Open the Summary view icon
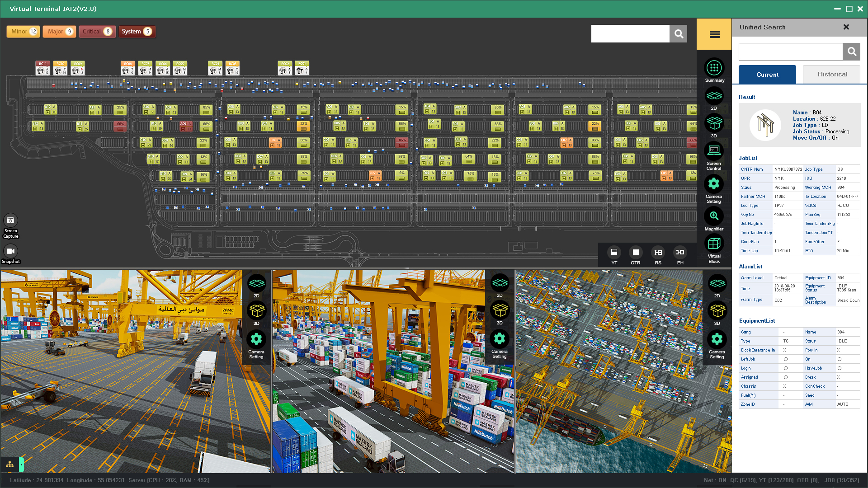Viewport: 868px width, 488px height. pos(714,68)
